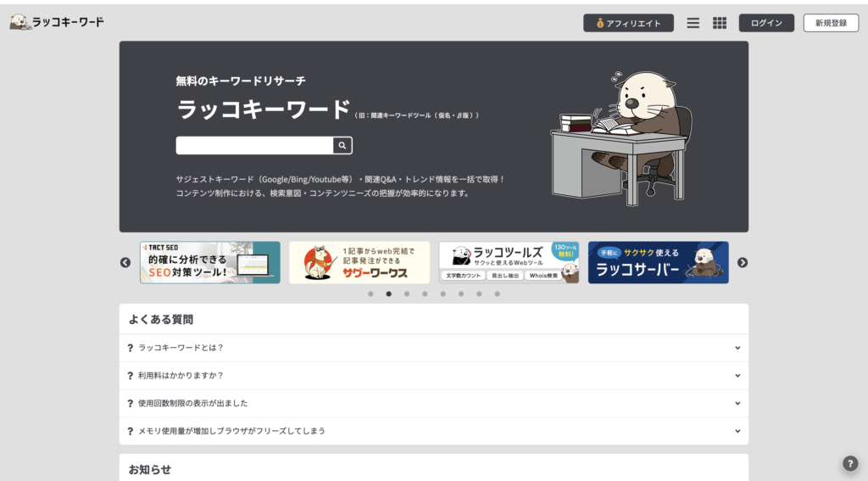
Task: Focus the keyword search input field
Action: 254,145
